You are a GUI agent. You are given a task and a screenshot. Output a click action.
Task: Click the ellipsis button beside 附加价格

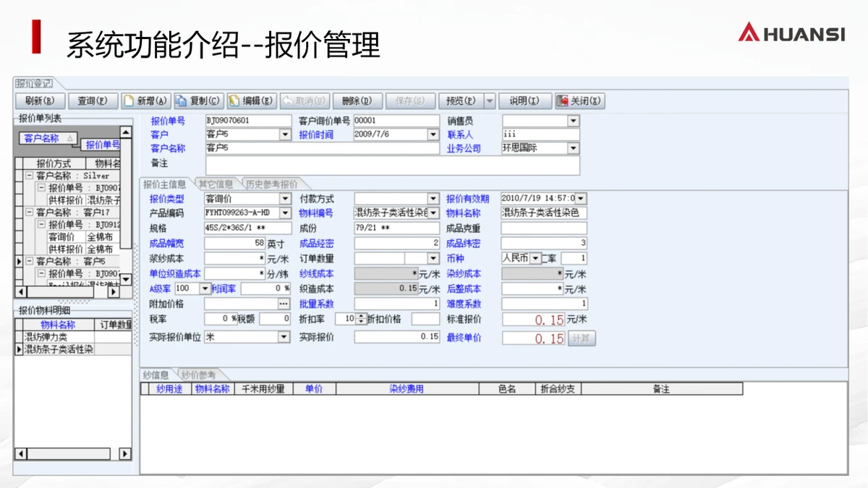click(x=284, y=304)
